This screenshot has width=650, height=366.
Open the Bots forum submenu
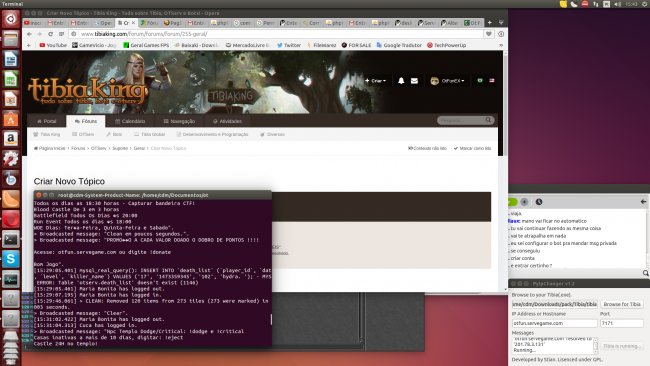(x=114, y=134)
